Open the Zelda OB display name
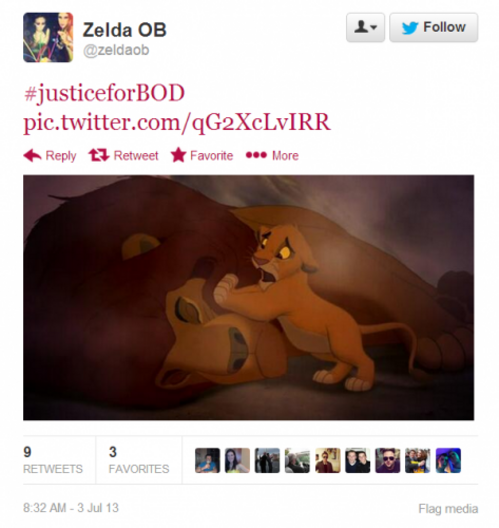The image size is (499, 528). tap(125, 30)
